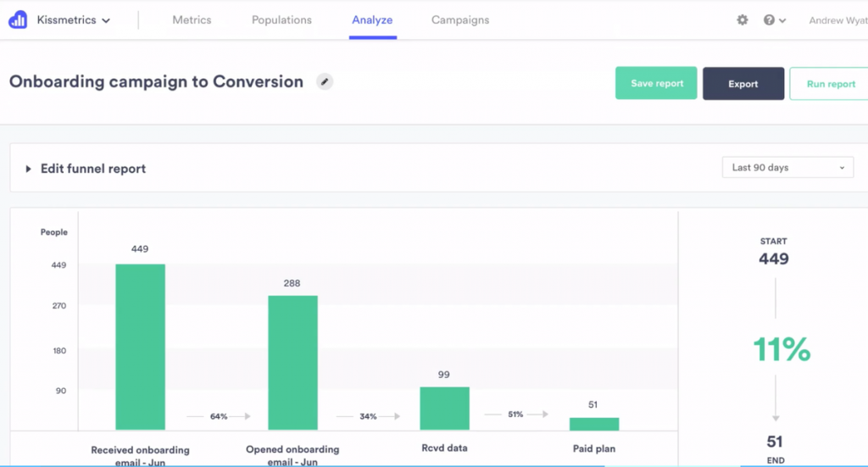Select the Paid plan funnel bar
868x467 pixels.
click(x=593, y=424)
